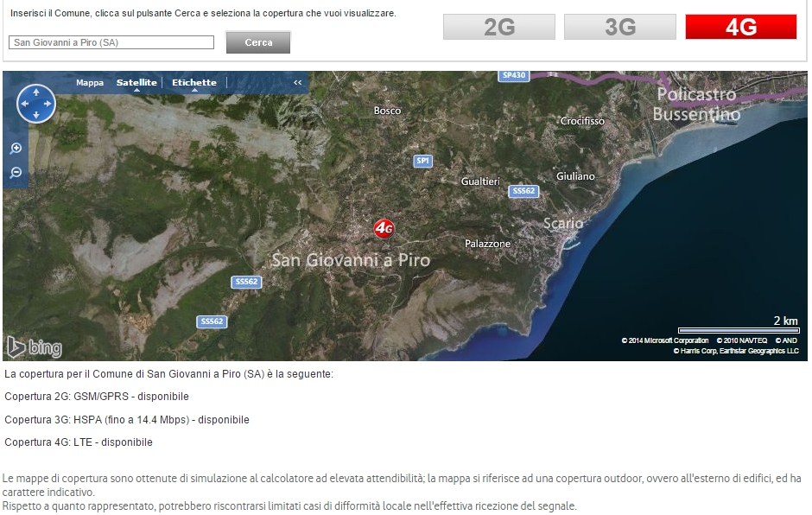
Task: Click the SP430 road sign on map
Action: [x=513, y=76]
